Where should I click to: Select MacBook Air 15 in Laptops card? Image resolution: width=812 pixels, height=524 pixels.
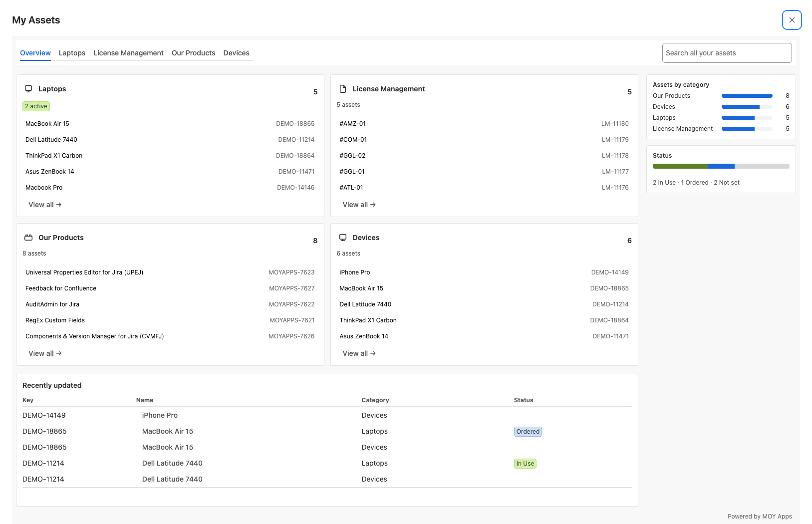pyautogui.click(x=170, y=124)
